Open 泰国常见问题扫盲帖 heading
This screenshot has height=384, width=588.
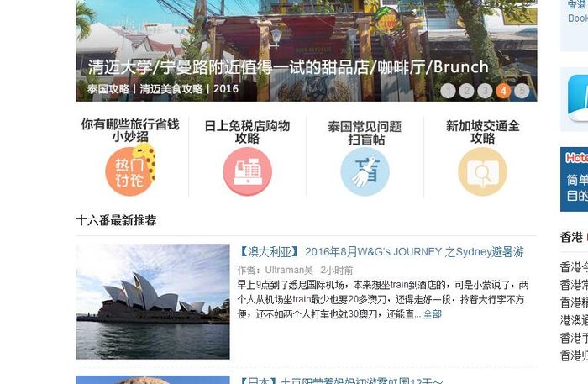click(x=365, y=133)
